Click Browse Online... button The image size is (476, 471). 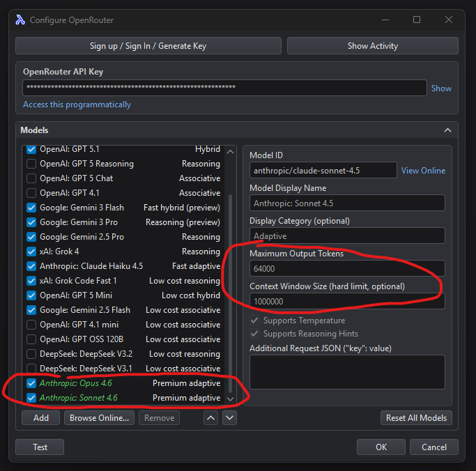[99, 418]
